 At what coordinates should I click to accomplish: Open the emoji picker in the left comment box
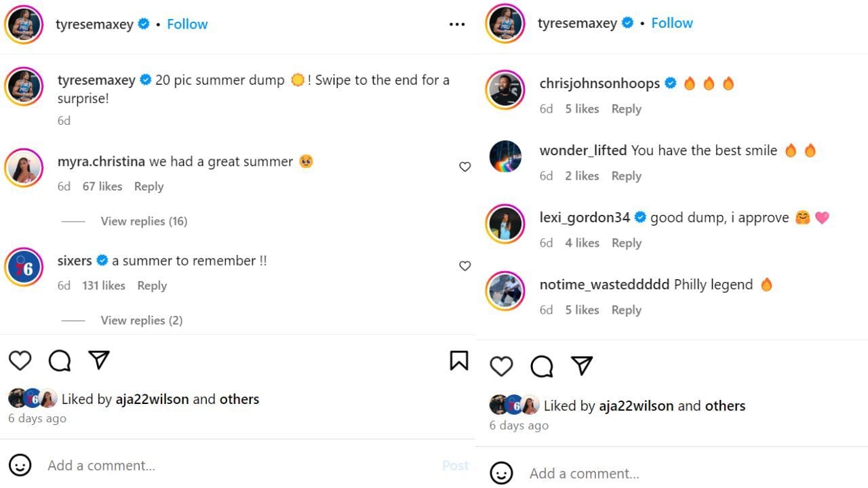pyautogui.click(x=21, y=466)
